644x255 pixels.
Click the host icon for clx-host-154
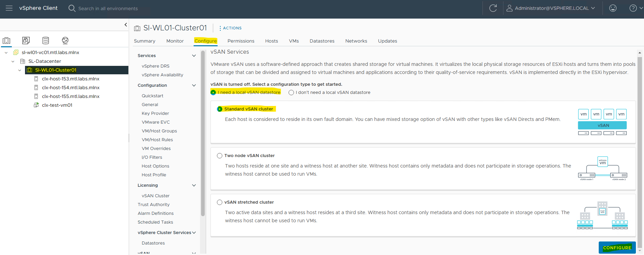click(36, 87)
